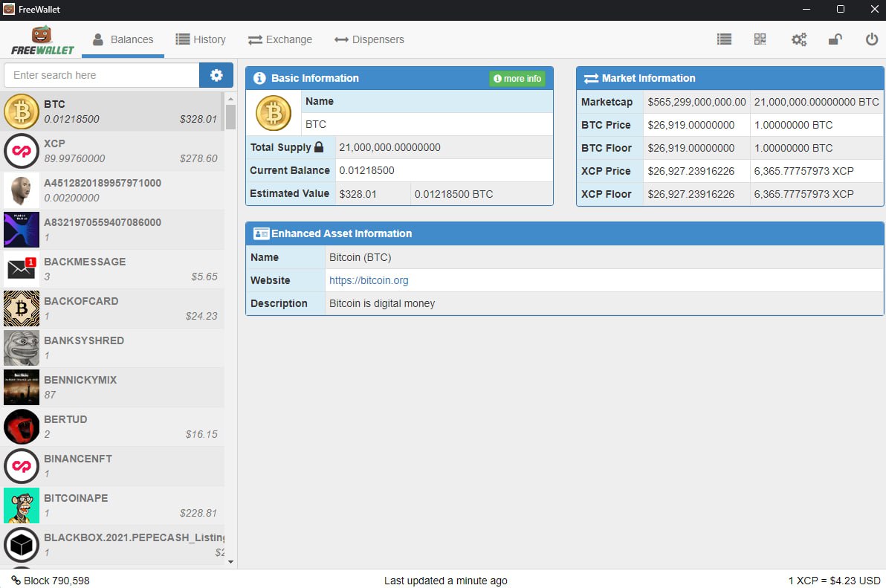Select the XCP balance row

coord(113,151)
